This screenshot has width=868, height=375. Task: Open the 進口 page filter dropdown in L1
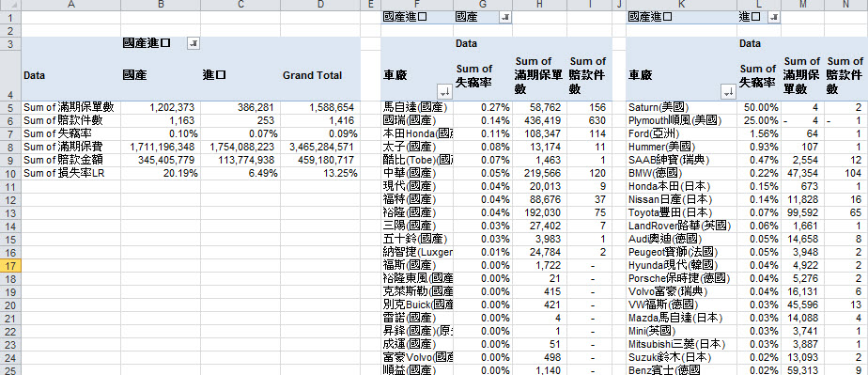pyautogui.click(x=774, y=17)
